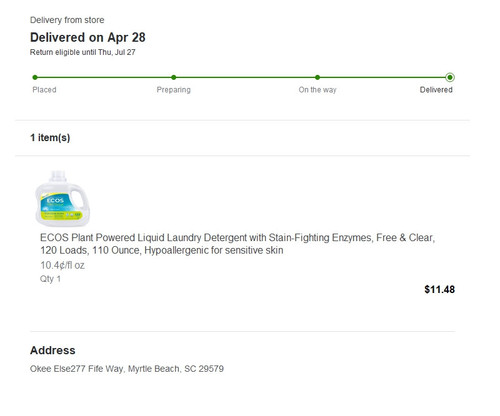Click the $11.48 item price
500x416 pixels.
click(439, 289)
